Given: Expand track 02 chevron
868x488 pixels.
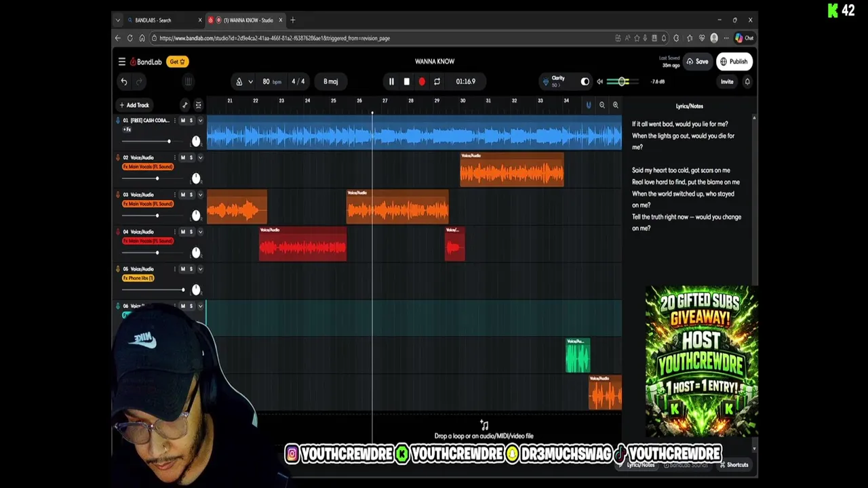Looking at the screenshot, I should pos(200,157).
